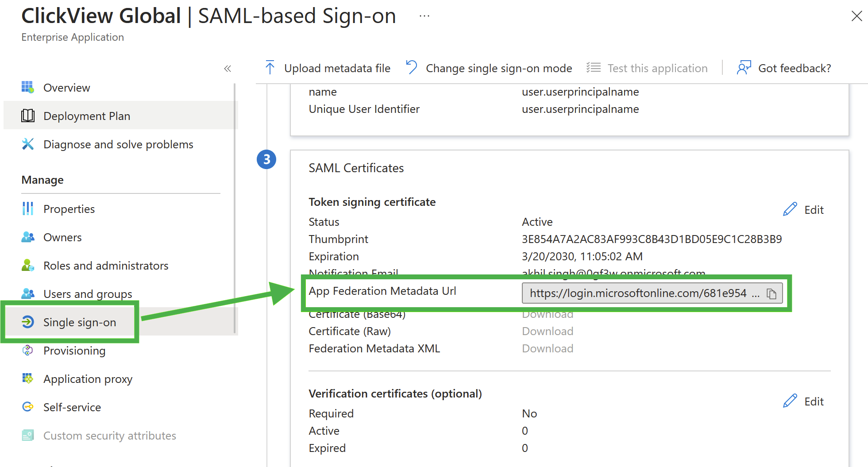This screenshot has height=467, width=868.
Task: Click the Properties bars icon
Action: pos(28,208)
